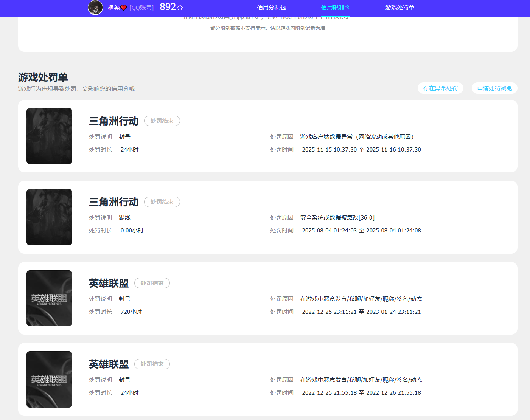Screen dimensions: 530x420
Task: Click the red heart icon beside 桐尧
Action: tap(123, 7)
